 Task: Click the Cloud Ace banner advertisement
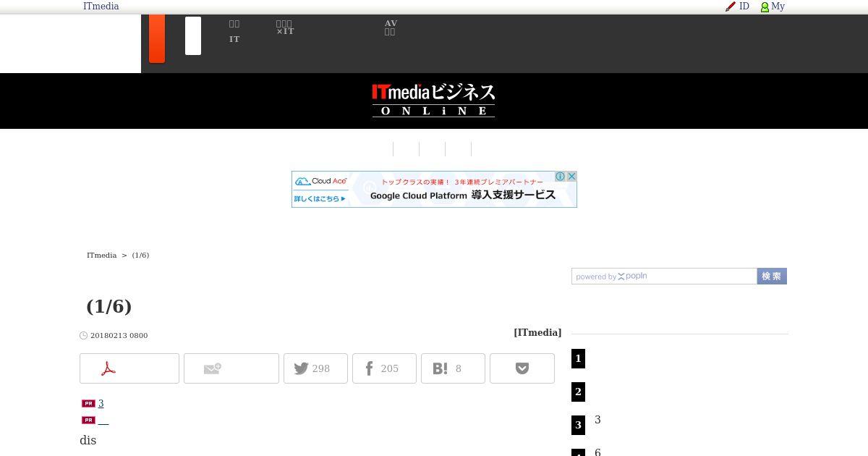434,190
